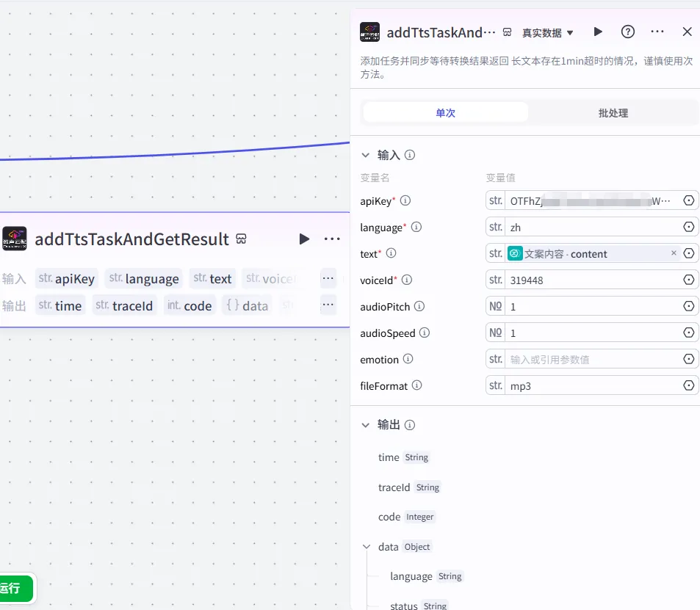
Task: Open the 真实数据 dropdown
Action: click(548, 33)
